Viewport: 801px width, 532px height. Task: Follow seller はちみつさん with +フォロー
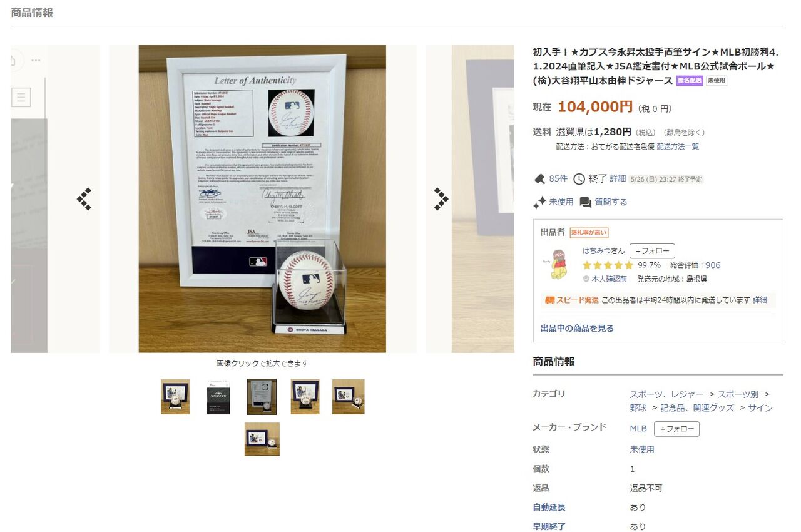pyautogui.click(x=652, y=251)
